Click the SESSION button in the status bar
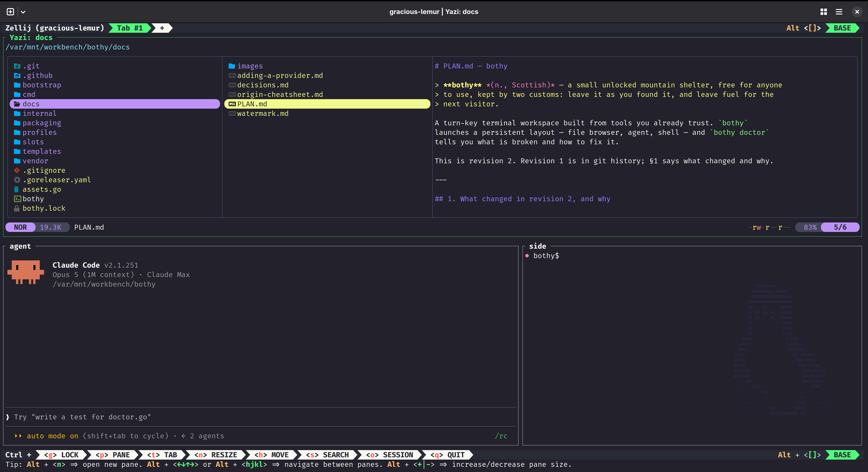This screenshot has width=868, height=472. point(389,455)
